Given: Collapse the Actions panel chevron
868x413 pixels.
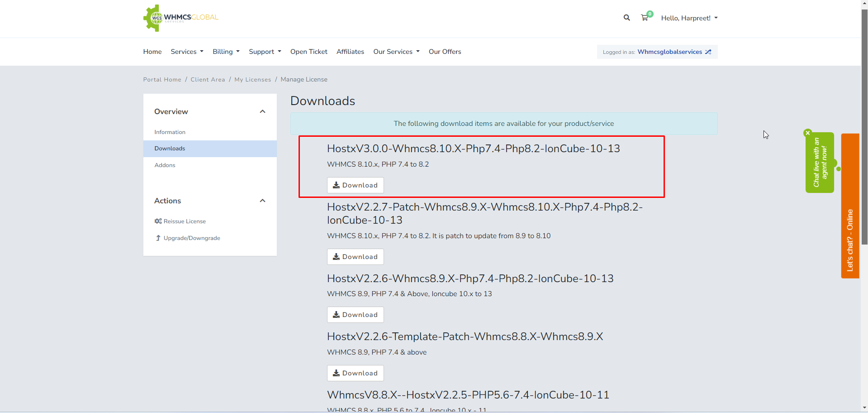Looking at the screenshot, I should coord(262,201).
